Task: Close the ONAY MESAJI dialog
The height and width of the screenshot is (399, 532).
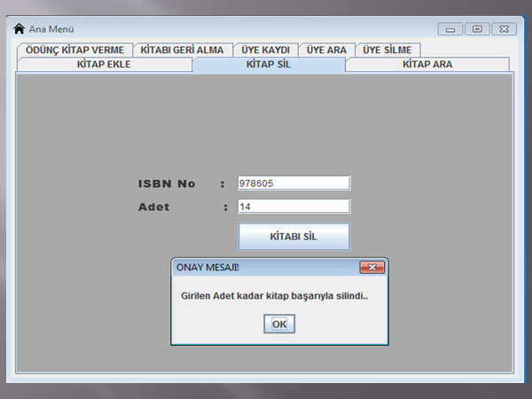Action: pos(372,268)
